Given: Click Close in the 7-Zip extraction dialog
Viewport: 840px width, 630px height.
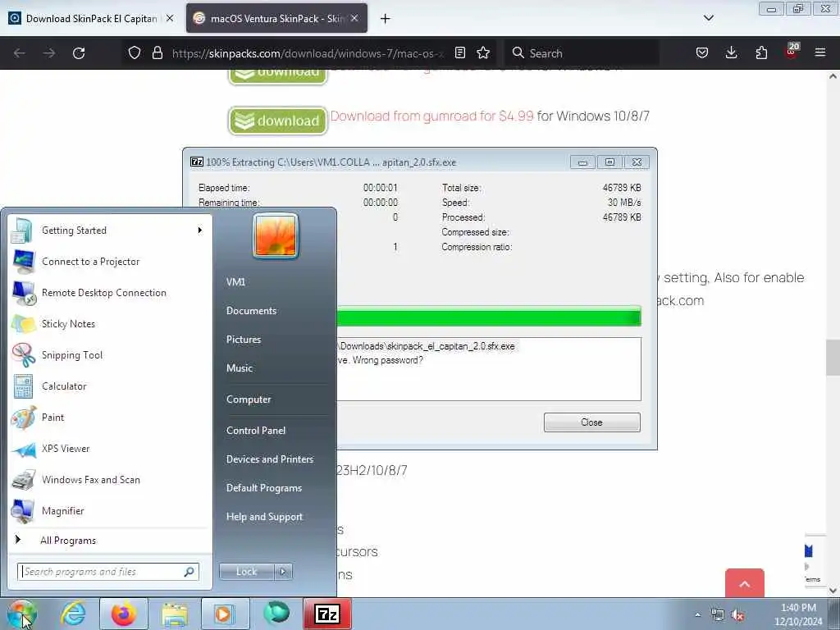Looking at the screenshot, I should coord(591,422).
